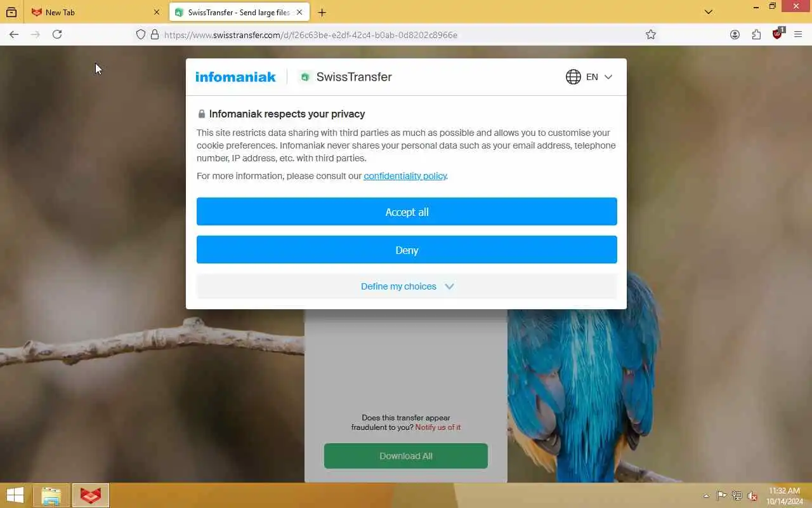Open the hamburger application menu

798,34
